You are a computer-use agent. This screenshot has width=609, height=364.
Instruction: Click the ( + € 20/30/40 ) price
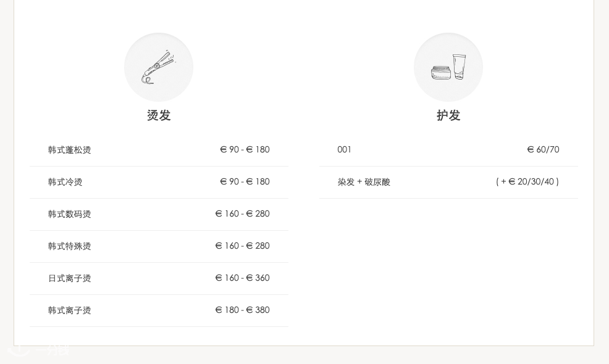[x=527, y=181]
